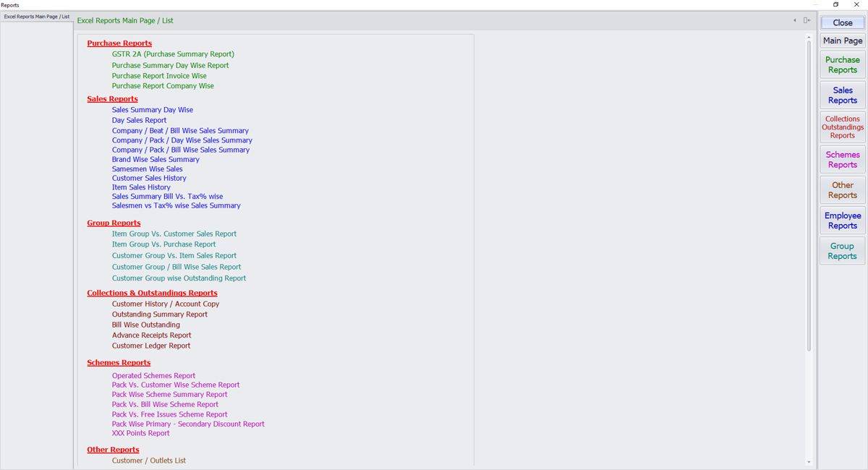This screenshot has width=868, height=470.
Task: Open Item Group Vs. Purchase Report
Action: coord(163,244)
